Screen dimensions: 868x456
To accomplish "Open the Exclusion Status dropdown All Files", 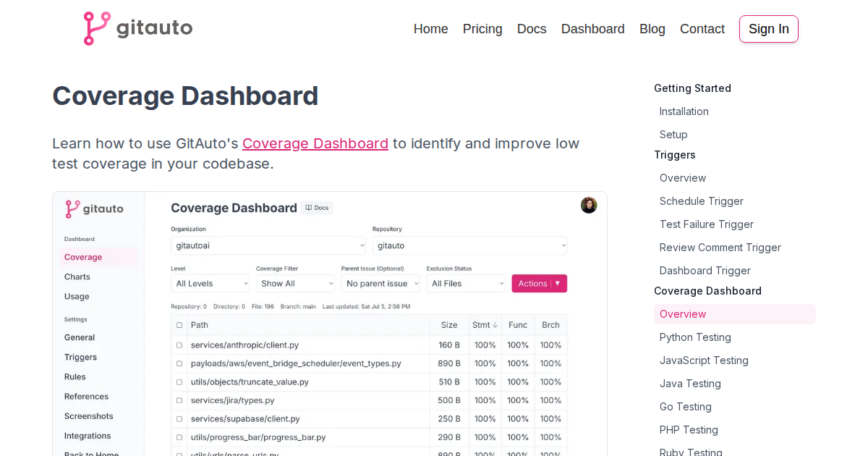I will point(466,284).
